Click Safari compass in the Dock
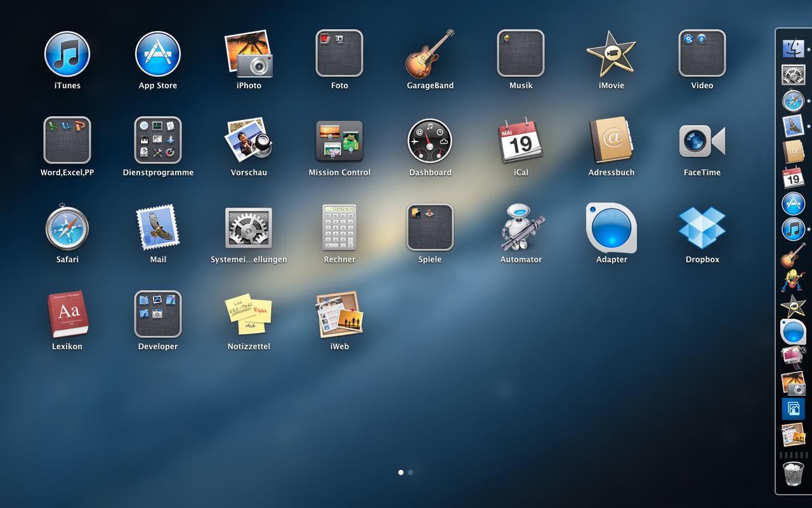Image resolution: width=812 pixels, height=508 pixels. click(793, 101)
